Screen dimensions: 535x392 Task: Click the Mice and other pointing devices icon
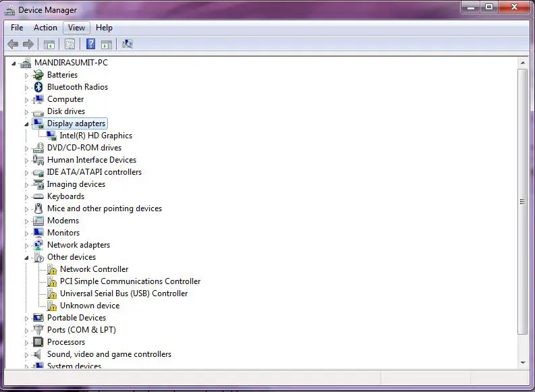38,208
